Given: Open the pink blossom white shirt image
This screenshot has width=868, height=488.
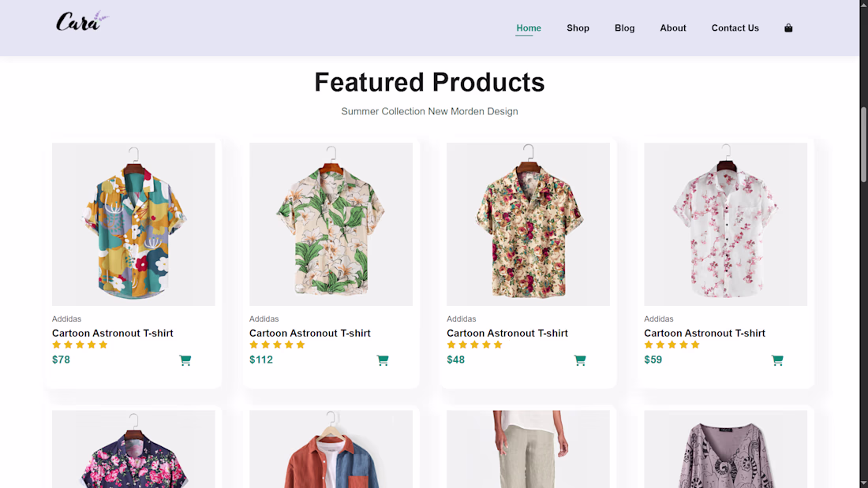Looking at the screenshot, I should (x=726, y=224).
